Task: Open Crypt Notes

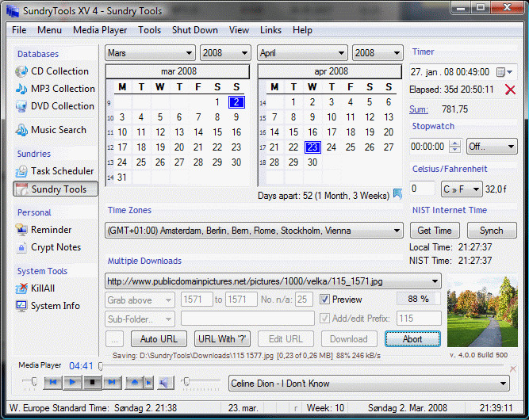Action: pyautogui.click(x=48, y=247)
